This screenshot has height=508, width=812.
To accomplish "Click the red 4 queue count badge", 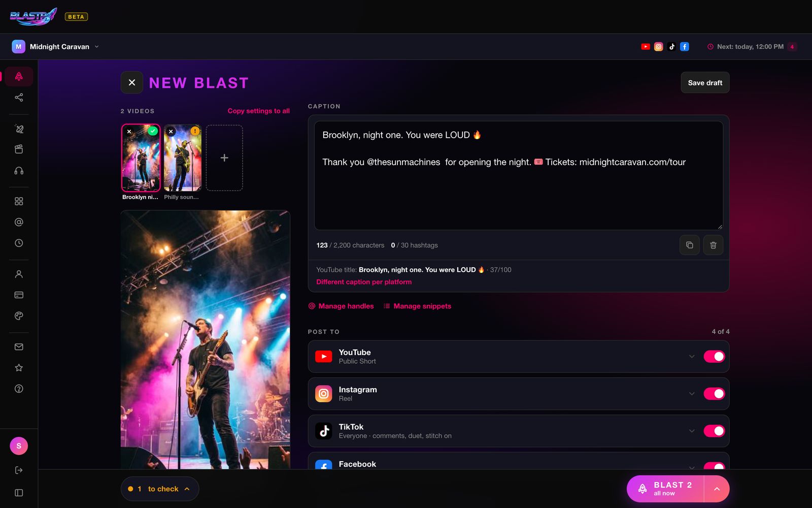I will point(792,47).
